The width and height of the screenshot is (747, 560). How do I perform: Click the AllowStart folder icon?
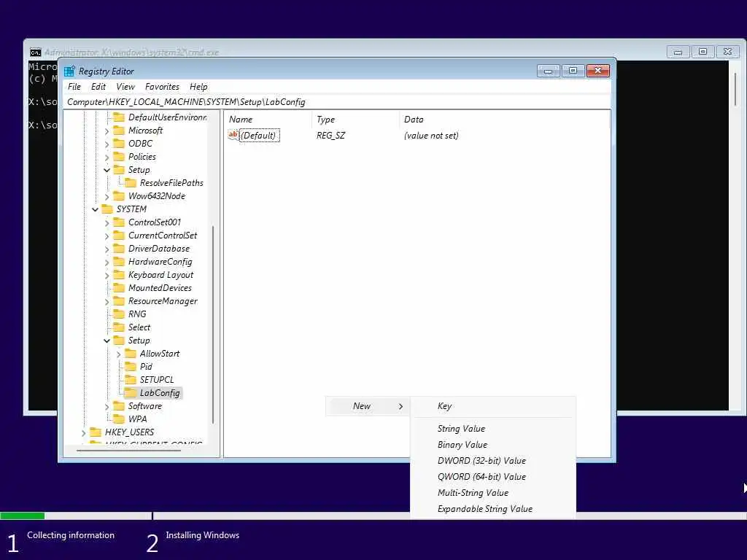click(x=131, y=354)
